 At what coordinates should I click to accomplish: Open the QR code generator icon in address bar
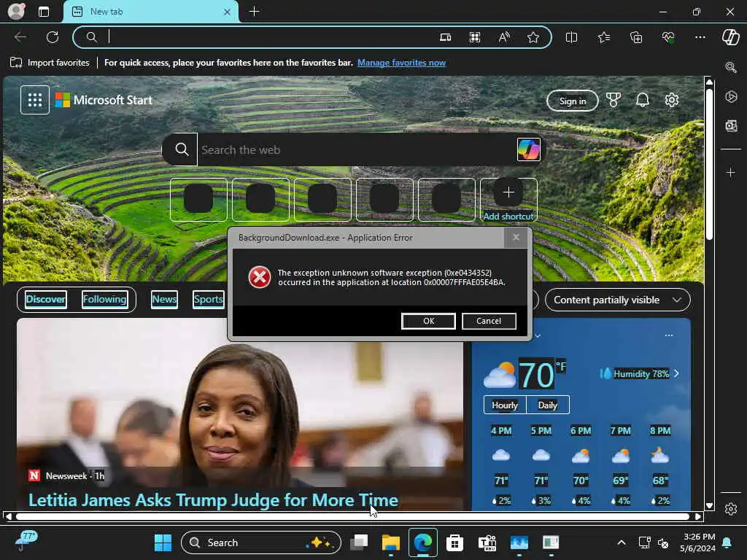coord(474,37)
